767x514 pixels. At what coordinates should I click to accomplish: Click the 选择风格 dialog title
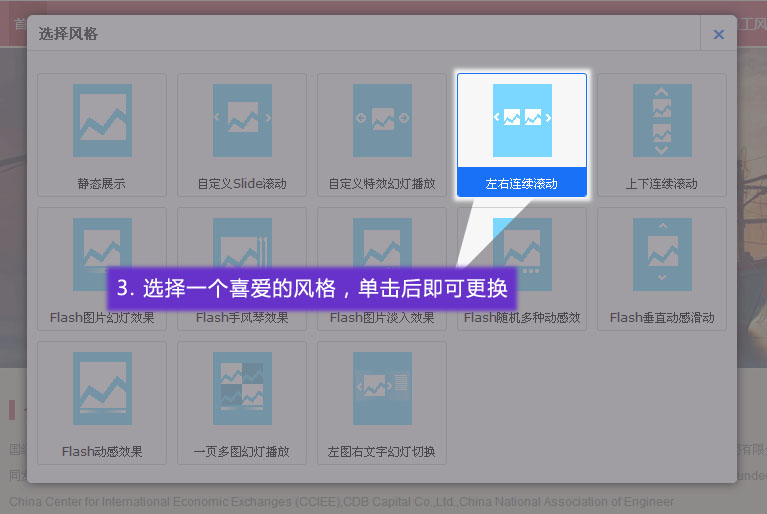point(68,34)
